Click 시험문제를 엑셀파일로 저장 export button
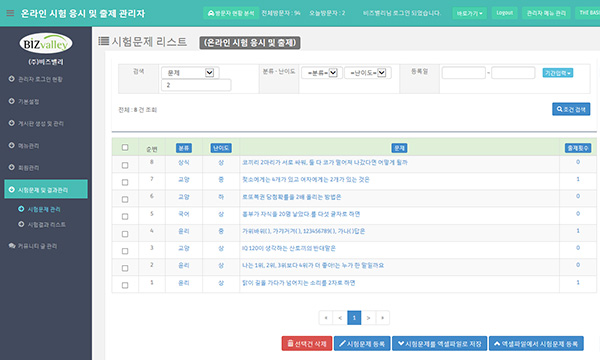Screen dimensions: 600x360 440,344
